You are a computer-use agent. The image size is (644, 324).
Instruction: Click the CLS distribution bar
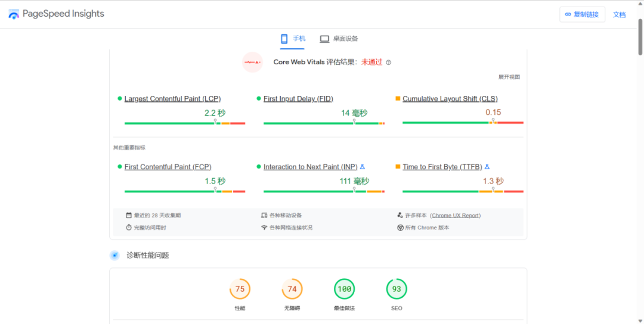pos(463,123)
